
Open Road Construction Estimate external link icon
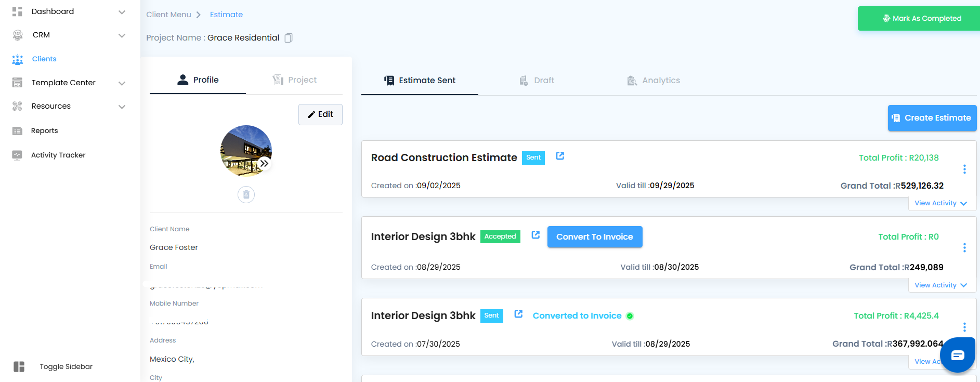click(x=560, y=156)
